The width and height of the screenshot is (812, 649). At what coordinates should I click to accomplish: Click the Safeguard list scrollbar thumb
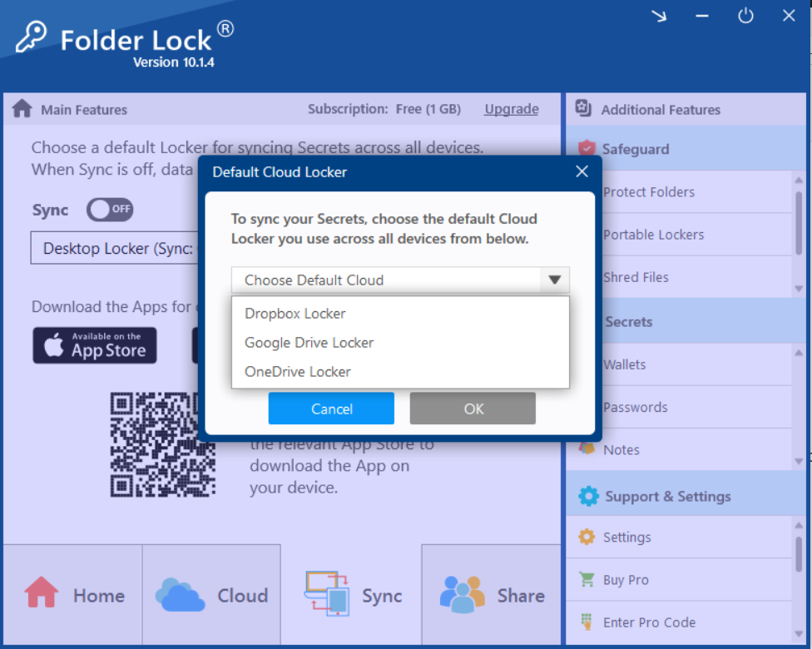[x=799, y=223]
